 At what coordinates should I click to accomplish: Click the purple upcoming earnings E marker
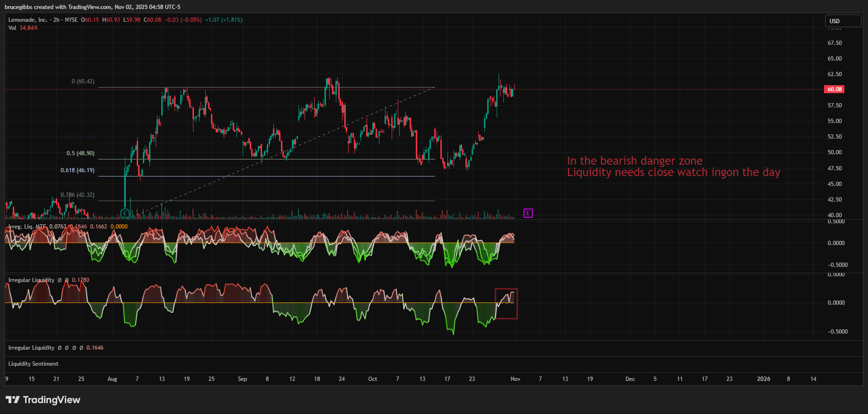[x=528, y=213]
